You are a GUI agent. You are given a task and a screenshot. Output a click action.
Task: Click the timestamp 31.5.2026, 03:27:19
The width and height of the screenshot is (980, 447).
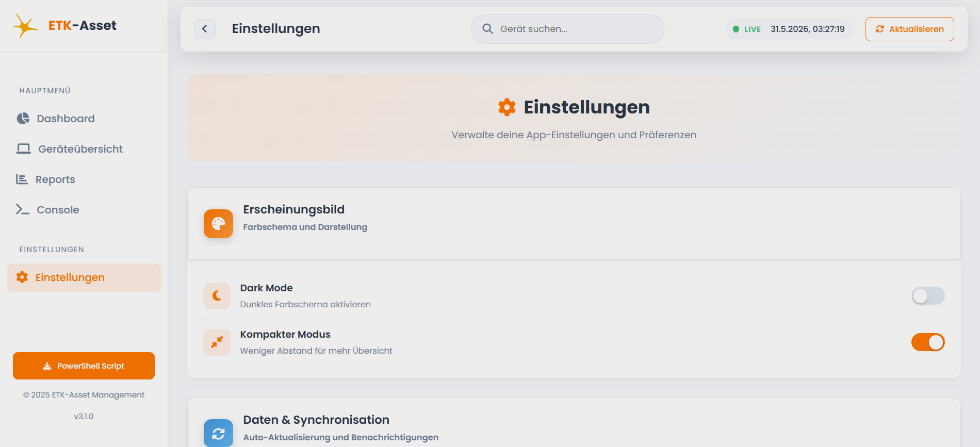click(808, 29)
